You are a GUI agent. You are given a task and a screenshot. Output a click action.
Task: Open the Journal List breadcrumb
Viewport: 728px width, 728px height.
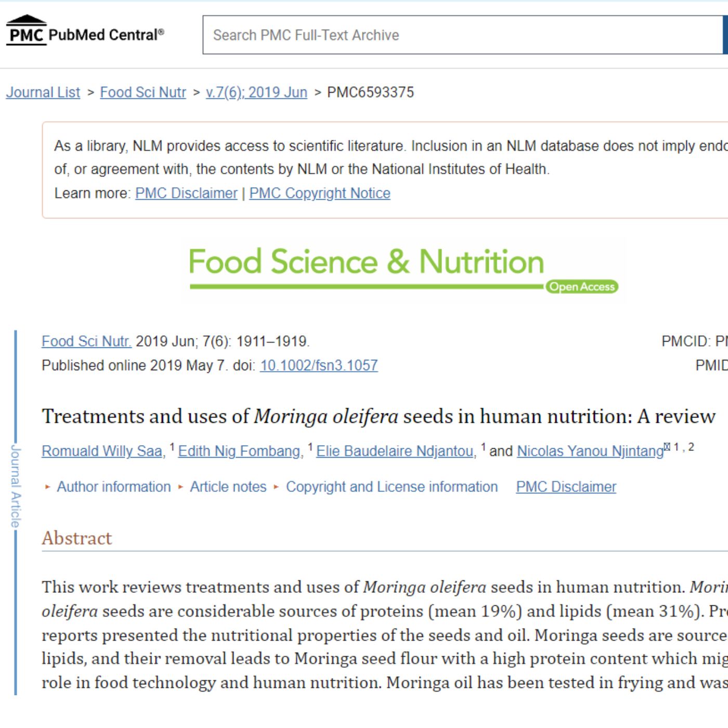(43, 93)
